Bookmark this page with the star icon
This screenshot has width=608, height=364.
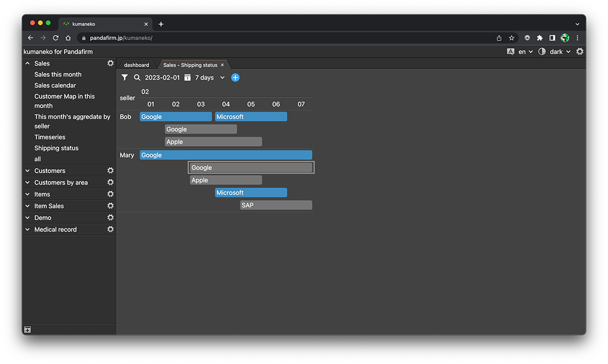511,38
